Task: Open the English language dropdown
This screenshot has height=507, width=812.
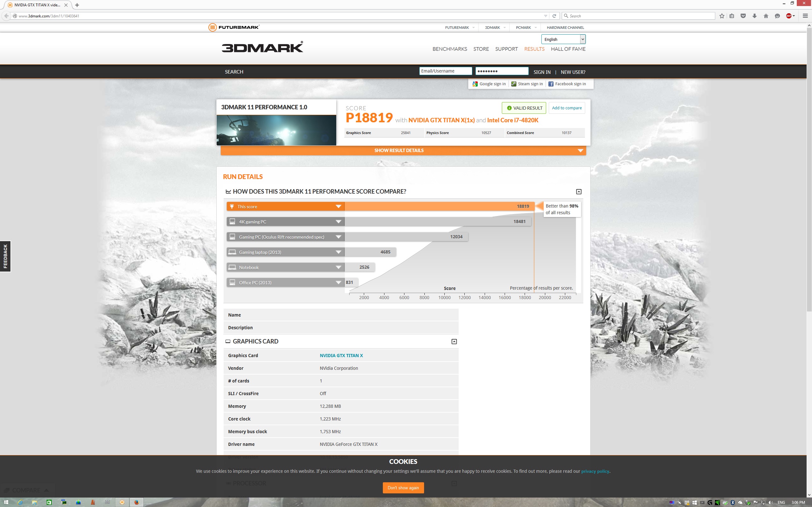Action: [x=563, y=39]
